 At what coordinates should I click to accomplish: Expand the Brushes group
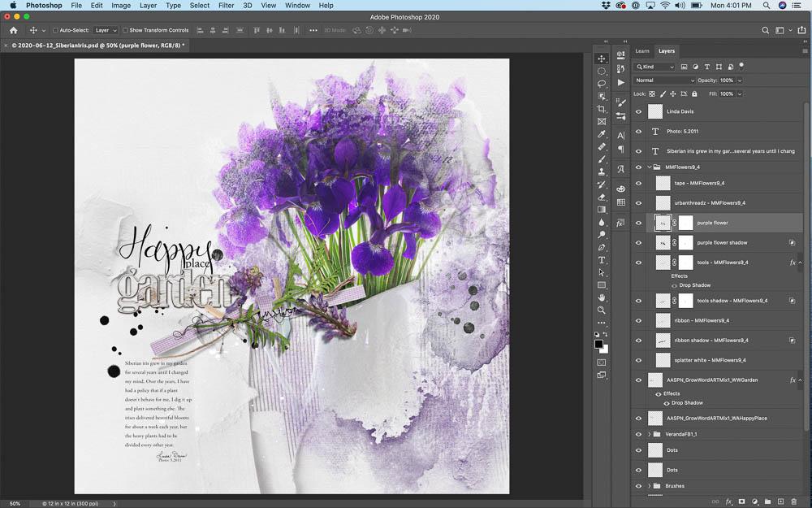tap(650, 486)
